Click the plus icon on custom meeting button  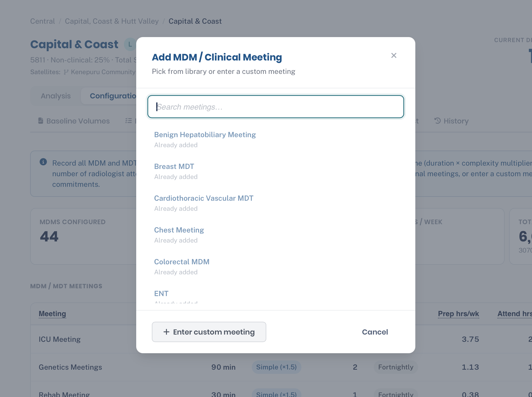point(166,332)
